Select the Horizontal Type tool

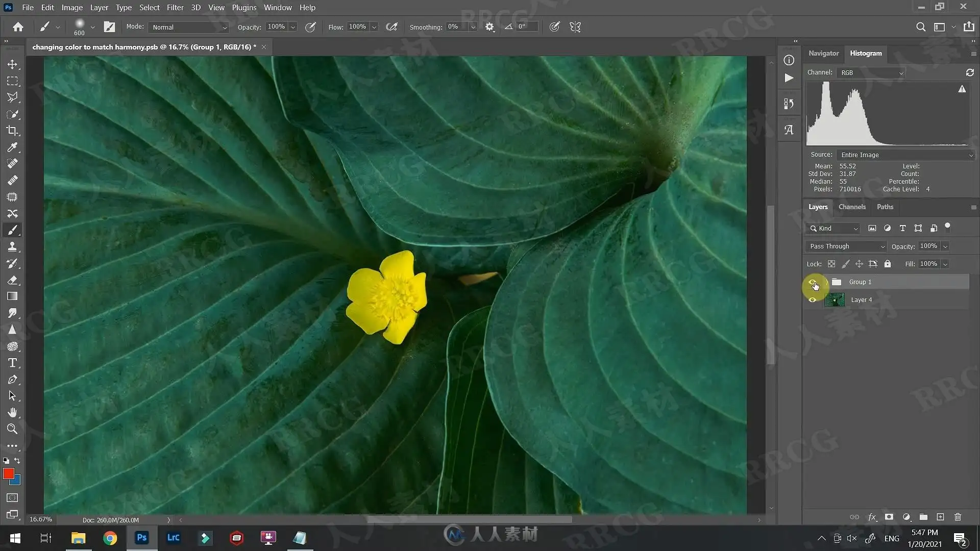(x=12, y=363)
